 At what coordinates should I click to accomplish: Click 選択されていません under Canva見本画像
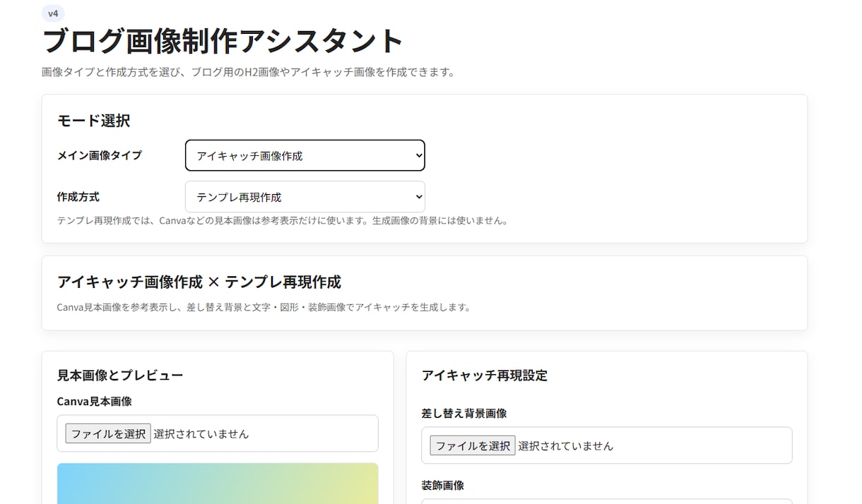click(201, 433)
